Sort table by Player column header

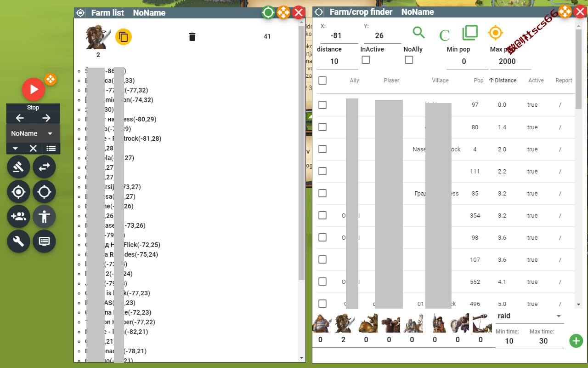coord(391,80)
